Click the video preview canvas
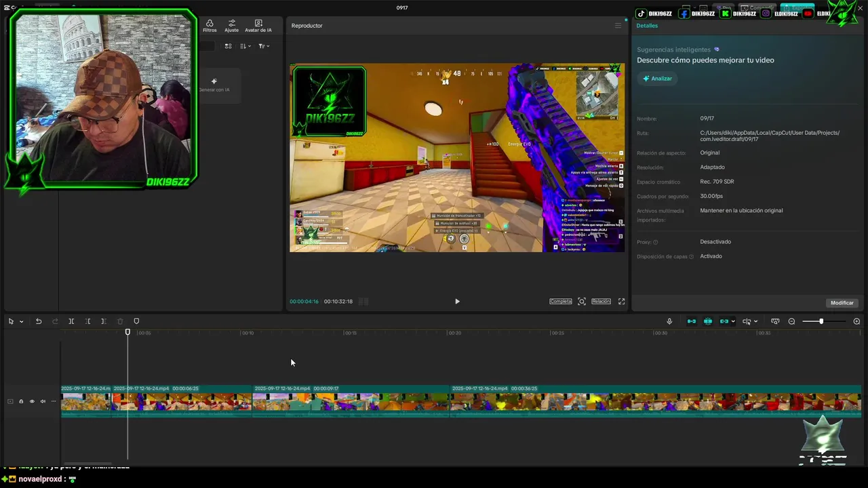 [457, 158]
